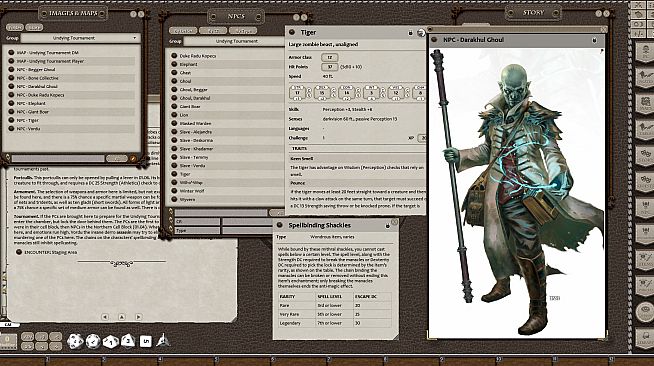Screen dimensions: 654x366
Task: Roll the d10 die
Action: point(111,342)
